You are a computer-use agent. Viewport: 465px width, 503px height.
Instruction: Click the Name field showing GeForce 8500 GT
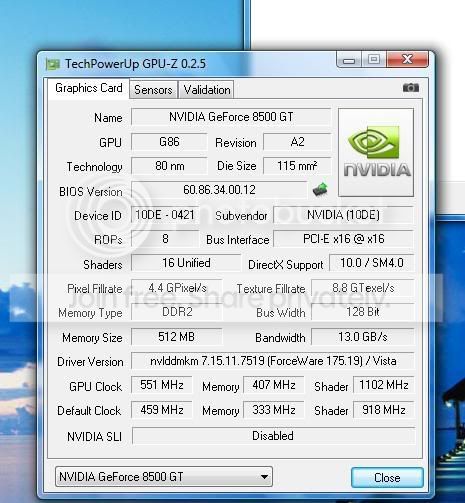point(231,117)
